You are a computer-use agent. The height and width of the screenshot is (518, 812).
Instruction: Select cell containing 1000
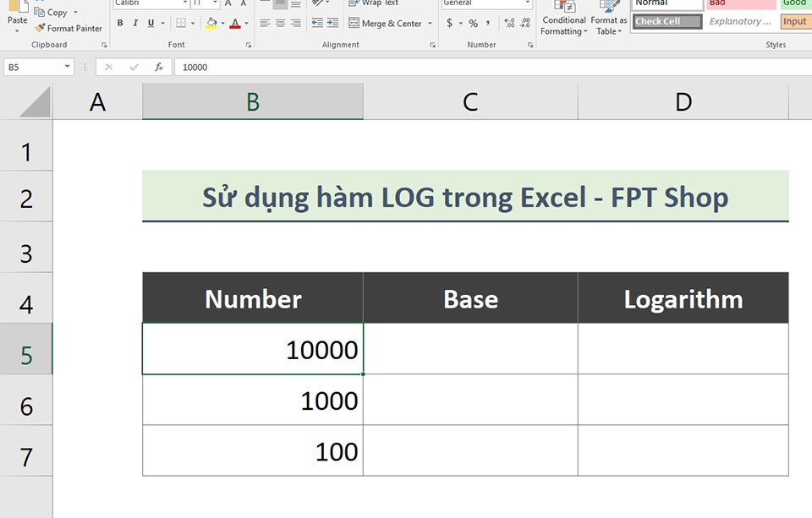pos(253,400)
